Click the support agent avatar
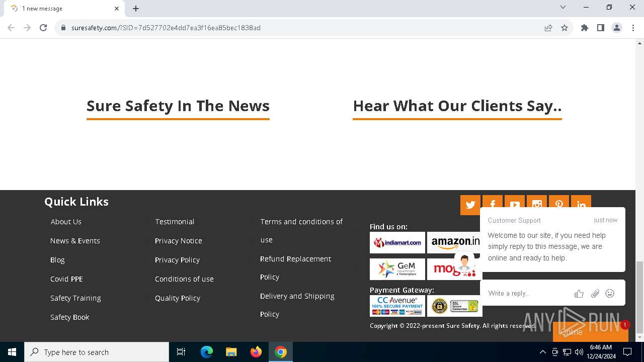644x362 pixels. pyautogui.click(x=464, y=262)
